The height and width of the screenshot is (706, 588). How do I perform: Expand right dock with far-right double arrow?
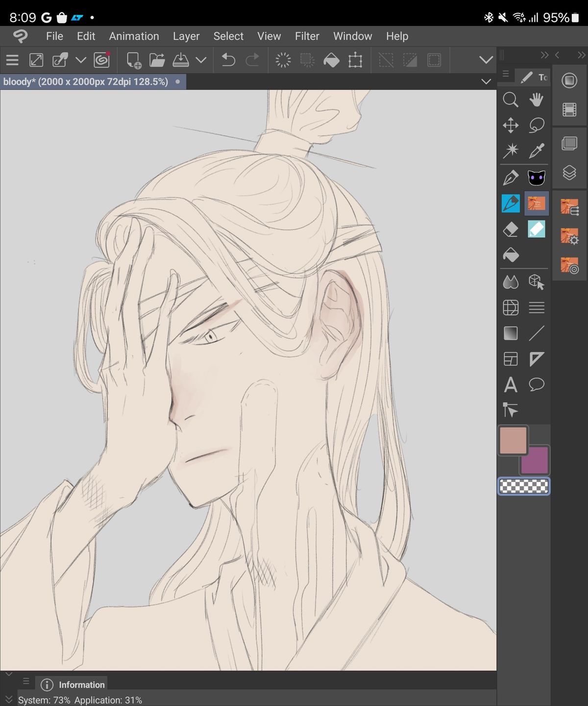(581, 55)
